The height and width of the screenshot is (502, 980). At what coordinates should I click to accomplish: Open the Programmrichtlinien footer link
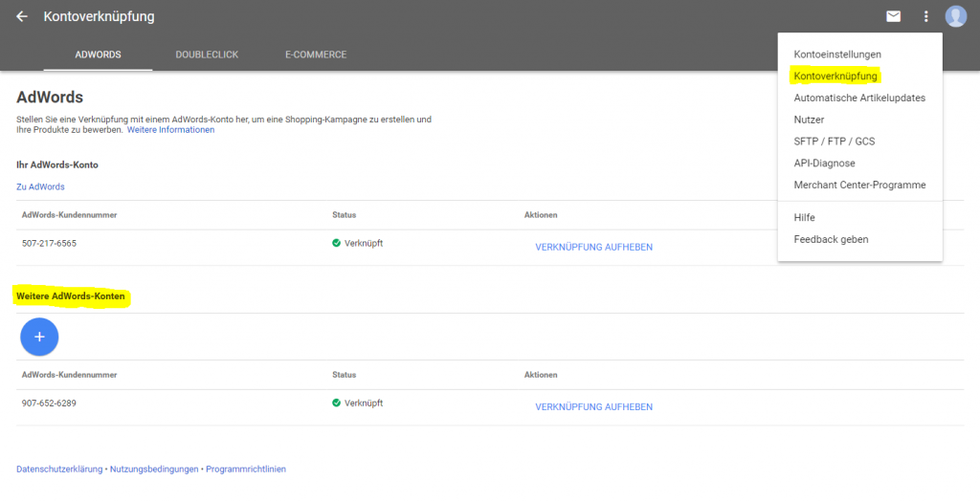point(246,469)
